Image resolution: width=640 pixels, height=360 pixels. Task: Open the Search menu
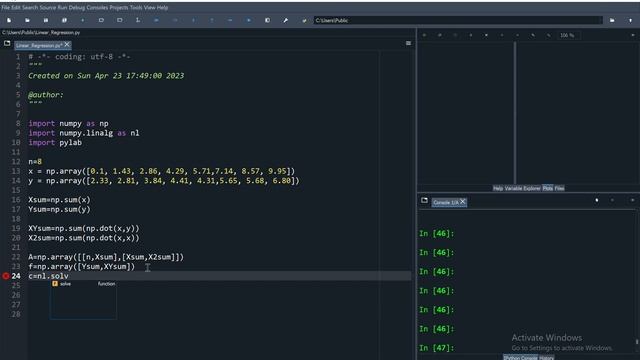[30, 7]
